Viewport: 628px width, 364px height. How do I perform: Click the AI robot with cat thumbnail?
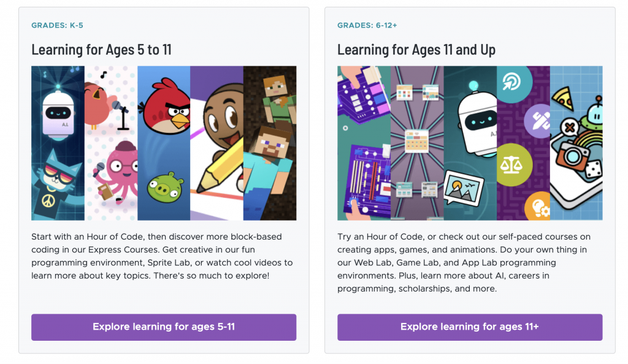(x=58, y=143)
